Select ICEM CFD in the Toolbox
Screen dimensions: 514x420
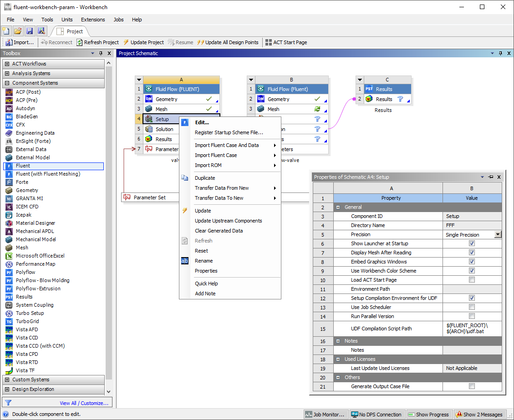[27, 207]
